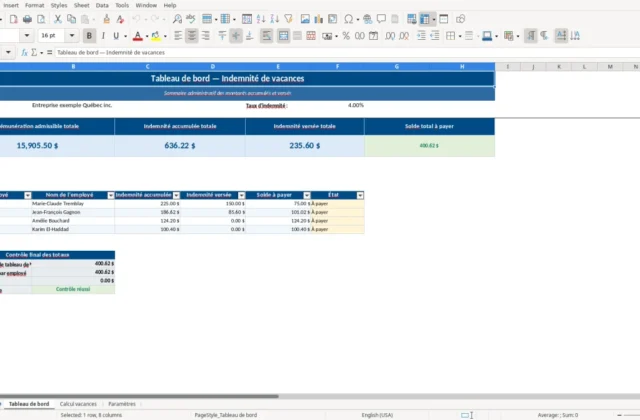Viewport: 640px width, 420px height.
Task: Insert a chart icon
Action: point(319,19)
